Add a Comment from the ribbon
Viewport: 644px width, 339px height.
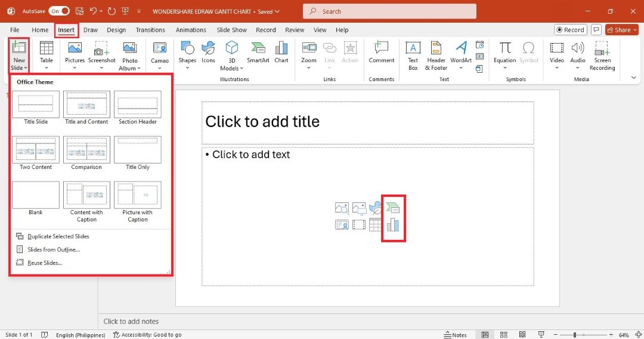pos(381,53)
